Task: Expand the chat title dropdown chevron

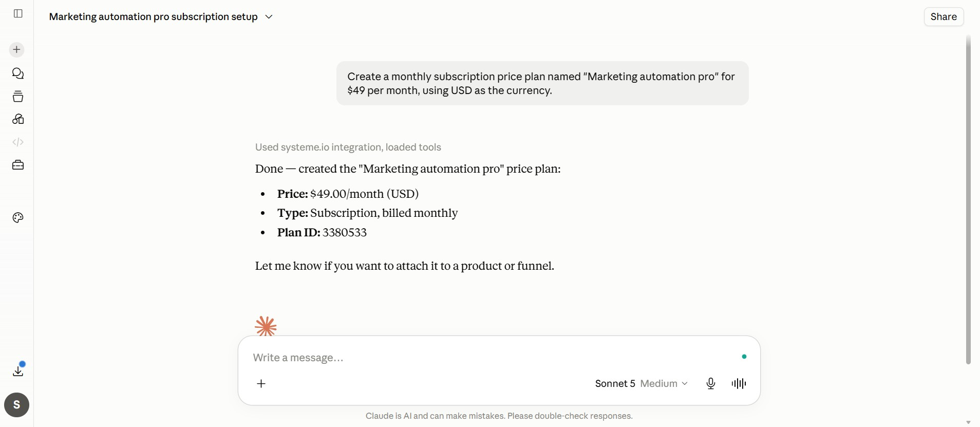Action: tap(269, 17)
